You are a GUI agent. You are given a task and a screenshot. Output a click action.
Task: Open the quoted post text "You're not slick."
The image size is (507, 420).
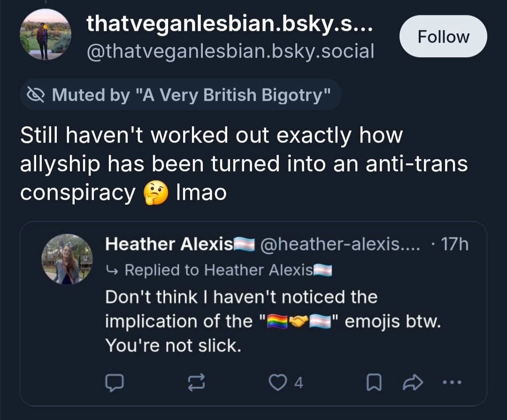[x=173, y=346]
